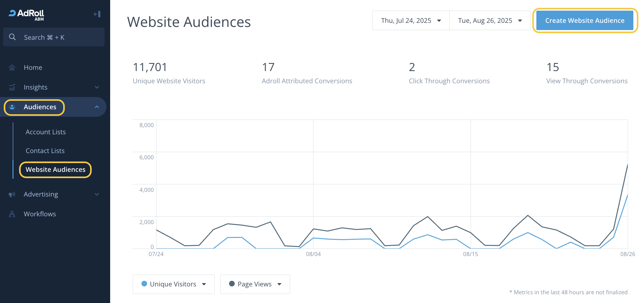Collapse the Audiences section chevron
Image resolution: width=644 pixels, height=303 pixels.
tap(97, 107)
